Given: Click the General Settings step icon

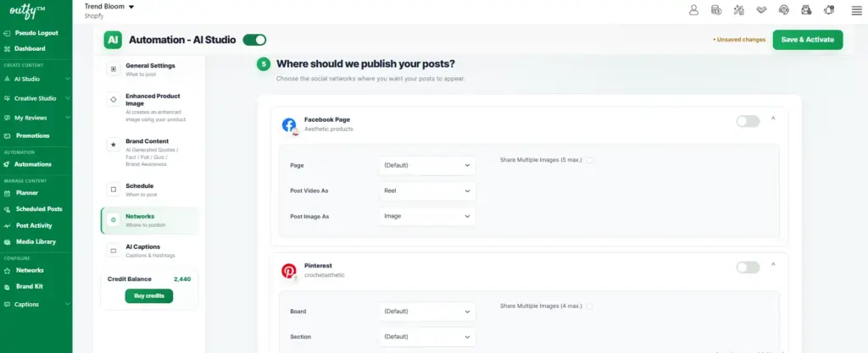Looking at the screenshot, I should tap(114, 69).
